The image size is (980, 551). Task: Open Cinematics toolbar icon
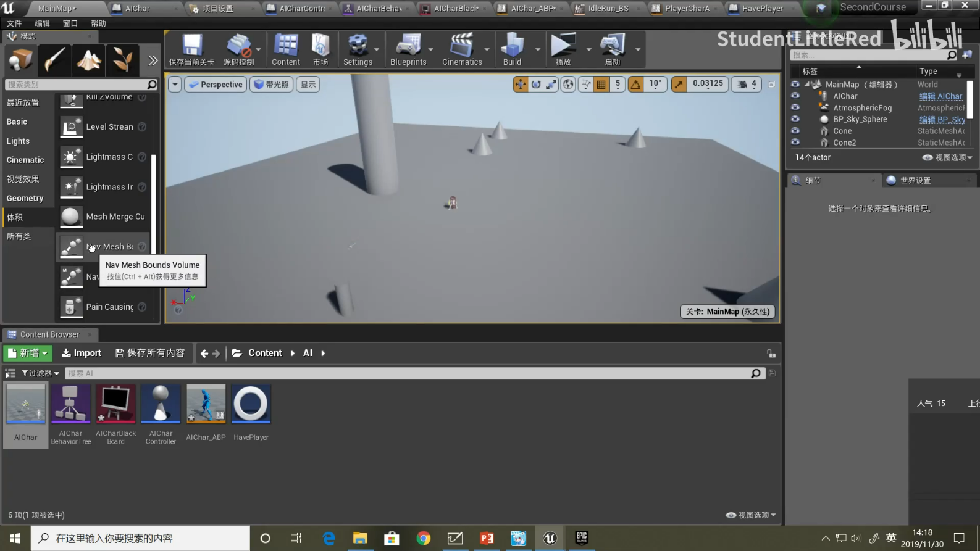coord(462,49)
